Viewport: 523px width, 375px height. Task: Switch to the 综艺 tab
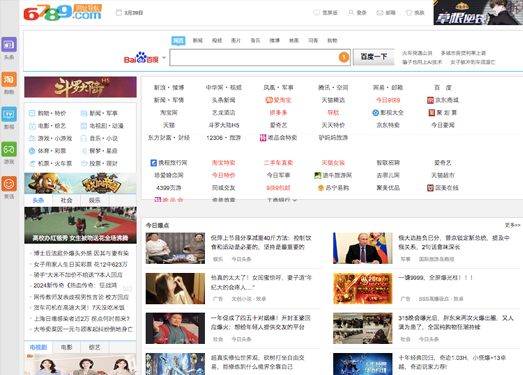click(x=95, y=347)
